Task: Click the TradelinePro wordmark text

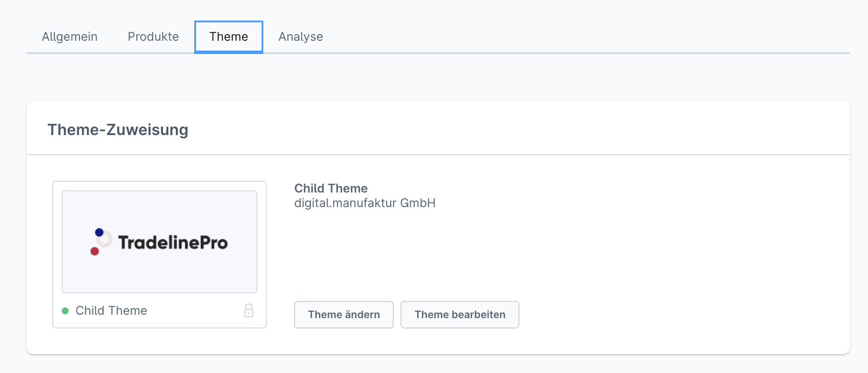Action: coord(173,243)
